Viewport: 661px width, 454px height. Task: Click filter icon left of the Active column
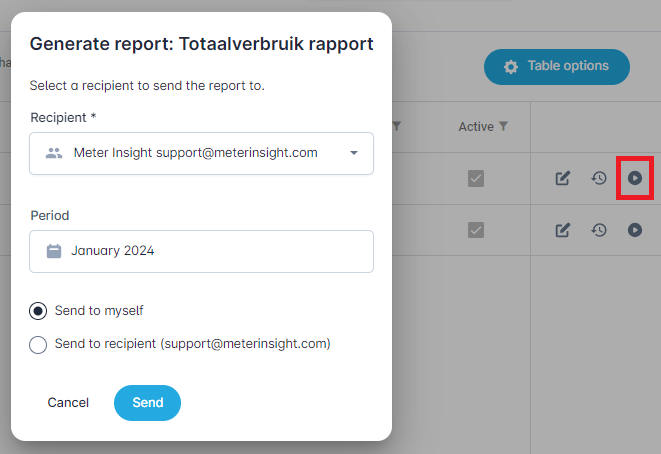click(x=397, y=126)
